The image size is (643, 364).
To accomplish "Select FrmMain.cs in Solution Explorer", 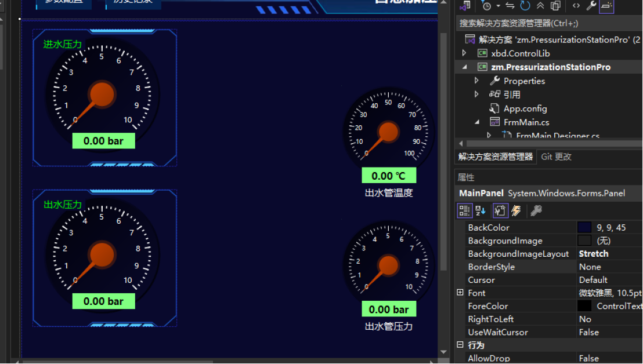I will coord(526,122).
